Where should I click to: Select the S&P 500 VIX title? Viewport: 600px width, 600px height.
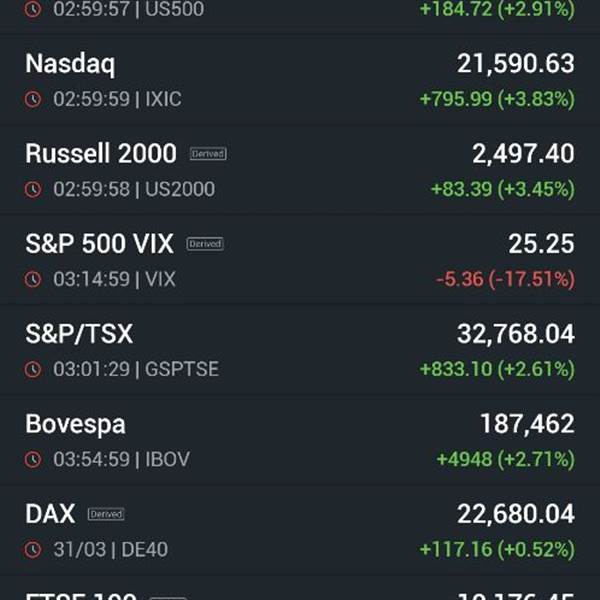(99, 244)
